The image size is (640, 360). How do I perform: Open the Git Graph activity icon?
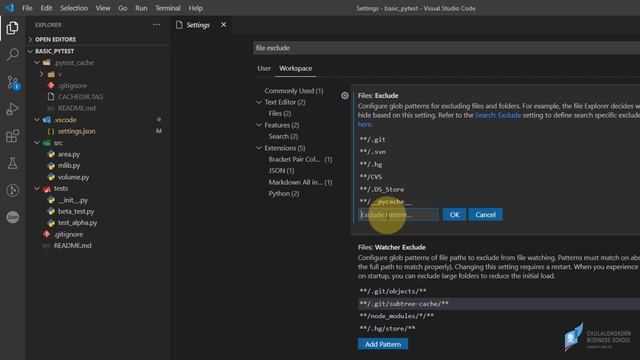coord(12,190)
